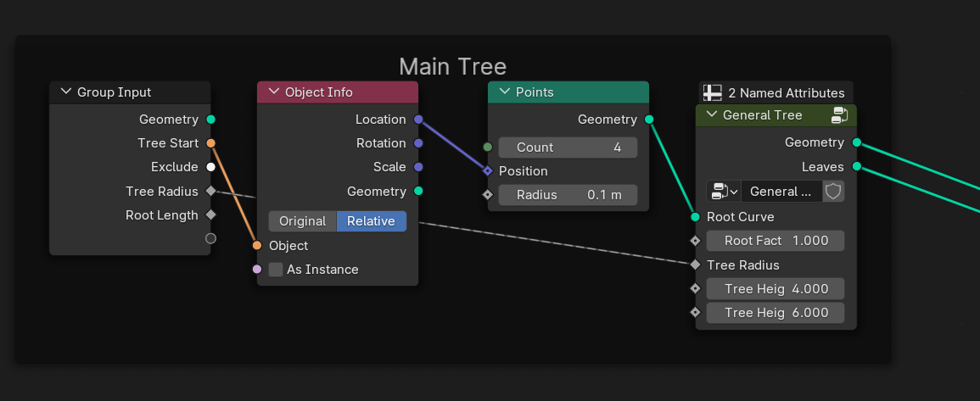The width and height of the screenshot is (980, 401).
Task: Click the Object Info Location socket
Action: 418,120
